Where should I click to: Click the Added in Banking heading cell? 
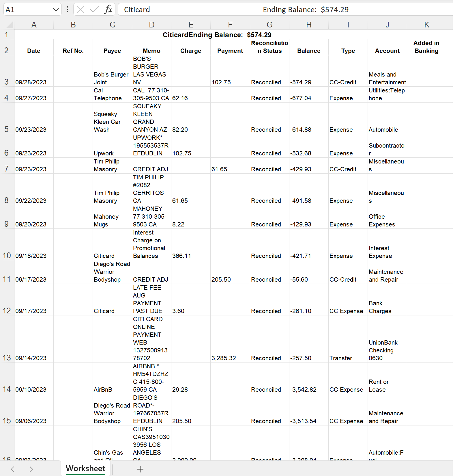(x=426, y=47)
